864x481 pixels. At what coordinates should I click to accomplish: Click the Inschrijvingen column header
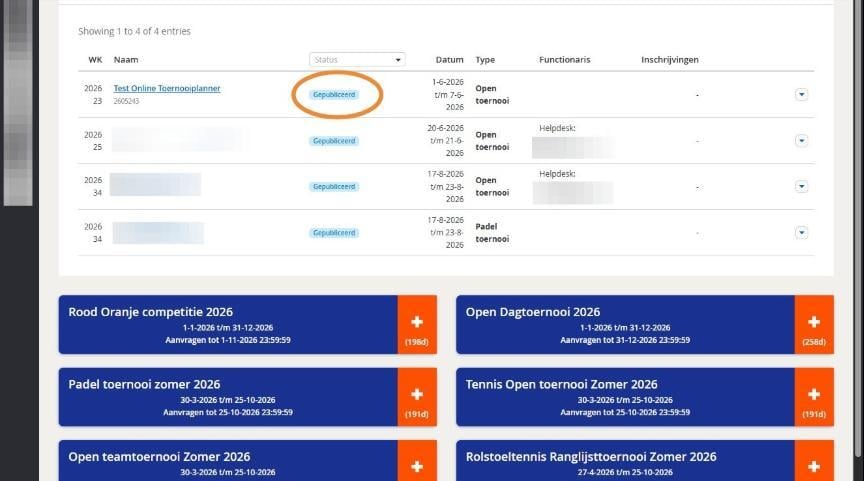tap(669, 60)
